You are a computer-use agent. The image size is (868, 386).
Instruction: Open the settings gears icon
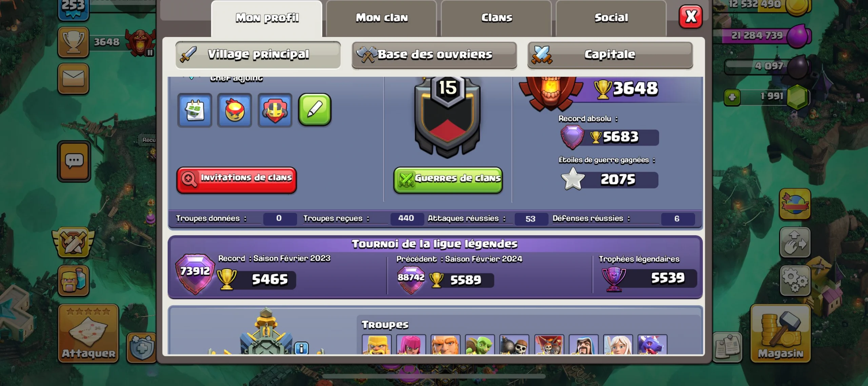coord(795,280)
